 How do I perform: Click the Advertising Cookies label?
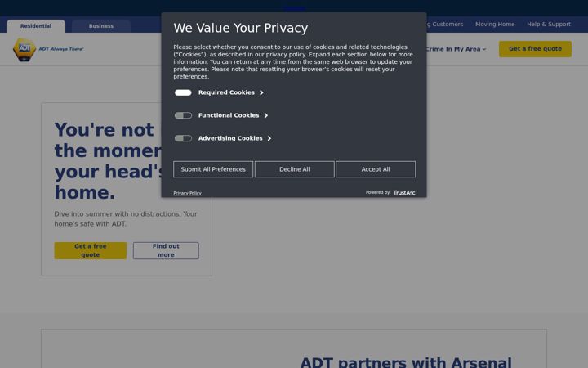coord(230,138)
